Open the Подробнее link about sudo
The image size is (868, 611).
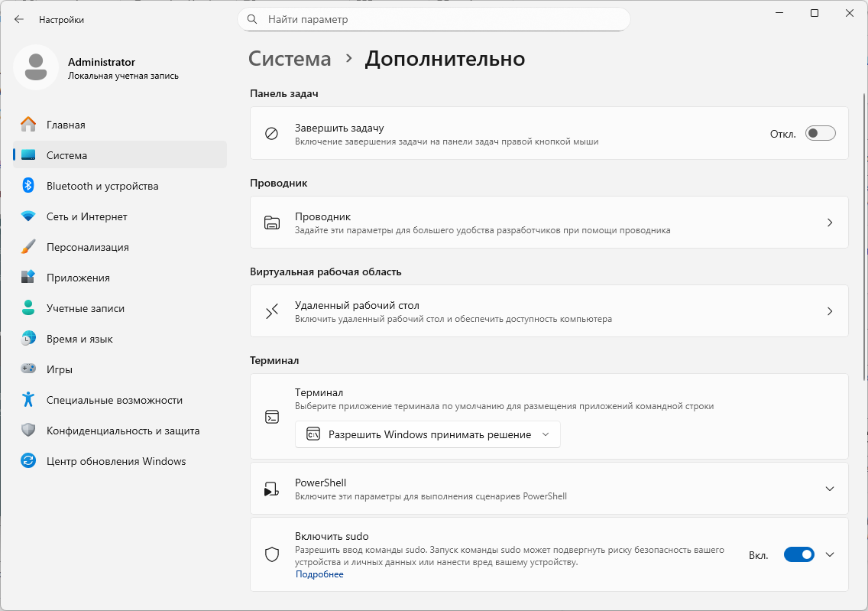319,574
